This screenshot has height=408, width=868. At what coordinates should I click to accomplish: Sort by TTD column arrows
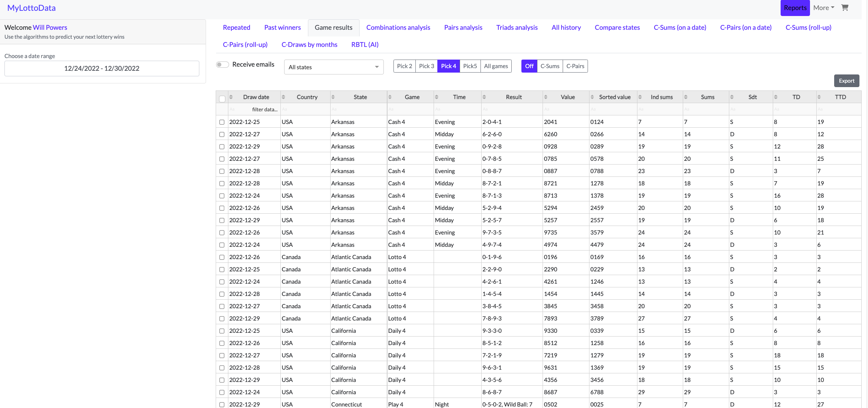(x=819, y=97)
